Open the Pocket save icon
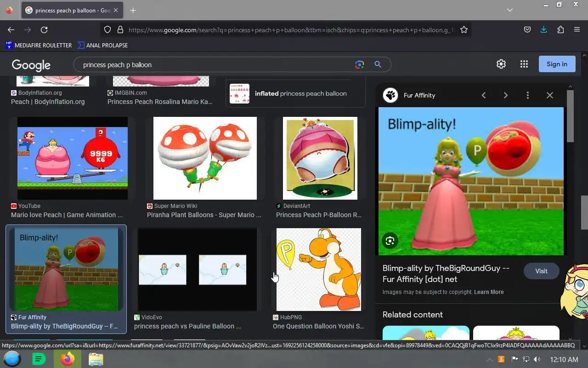 point(527,29)
